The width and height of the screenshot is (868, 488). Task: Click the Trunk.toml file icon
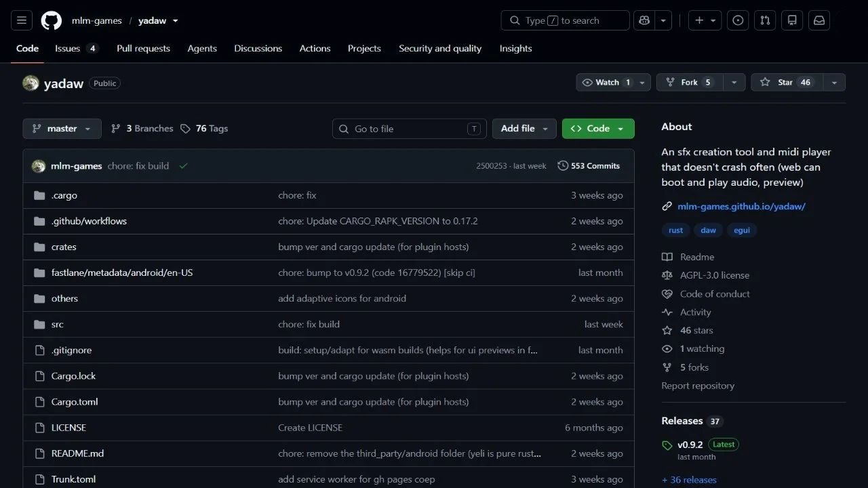[39, 479]
